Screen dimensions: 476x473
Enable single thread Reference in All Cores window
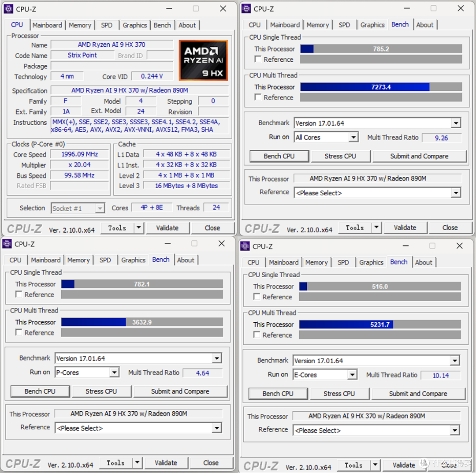tap(258, 59)
